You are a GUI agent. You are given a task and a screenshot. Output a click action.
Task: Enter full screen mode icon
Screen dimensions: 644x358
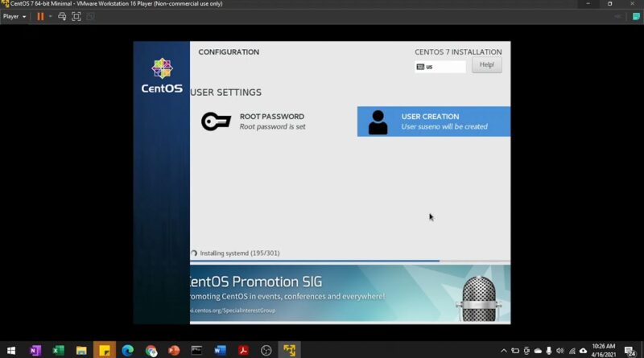76,16
